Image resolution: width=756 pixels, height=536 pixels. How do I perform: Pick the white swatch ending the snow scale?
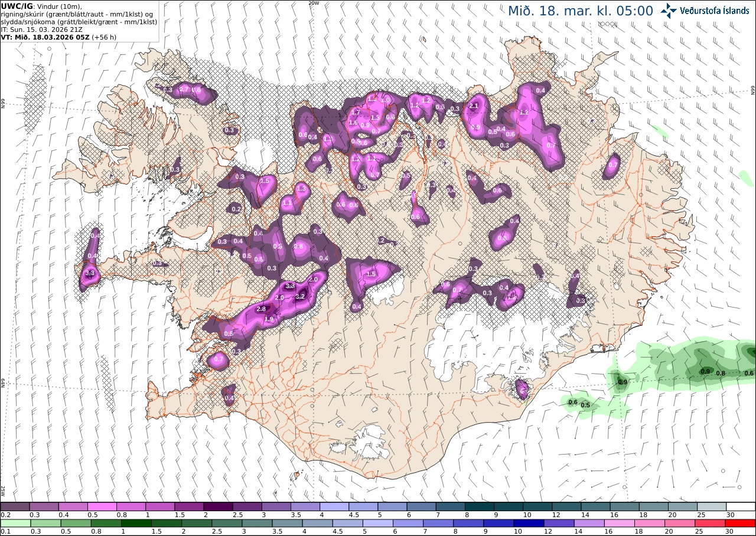click(x=741, y=506)
